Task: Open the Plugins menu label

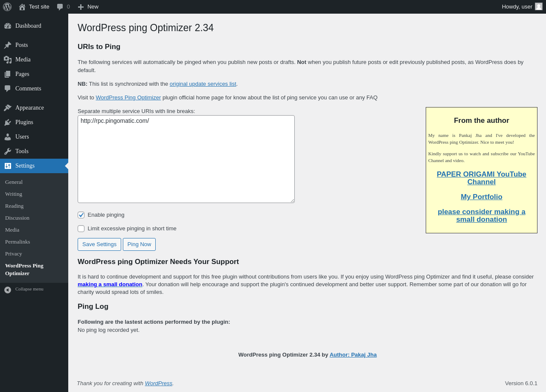Action: click(24, 122)
